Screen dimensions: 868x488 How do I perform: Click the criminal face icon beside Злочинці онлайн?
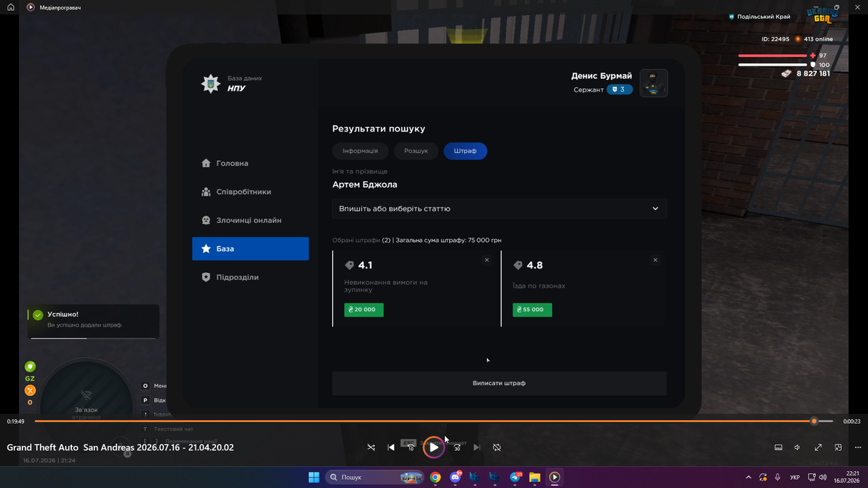206,220
